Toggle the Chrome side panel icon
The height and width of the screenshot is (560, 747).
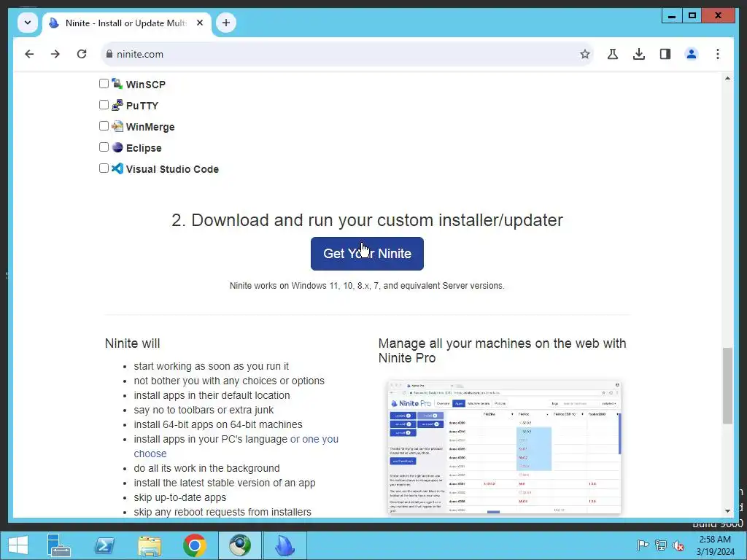(x=665, y=54)
